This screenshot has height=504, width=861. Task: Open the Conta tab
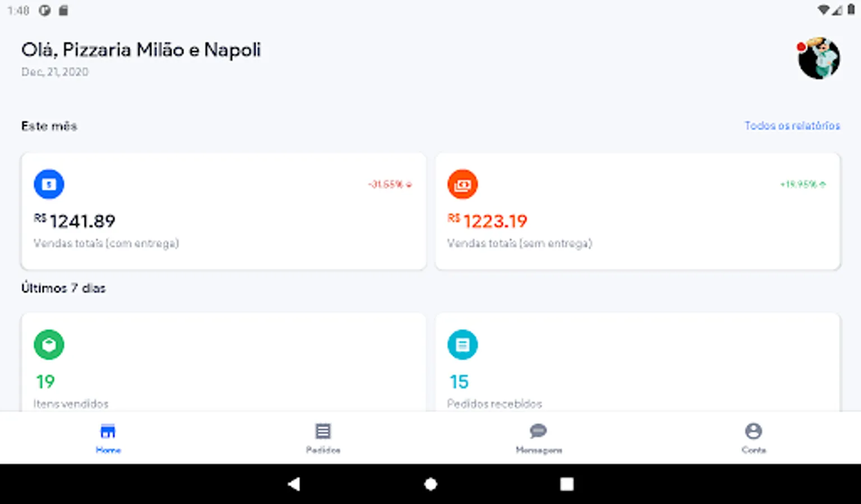(753, 438)
